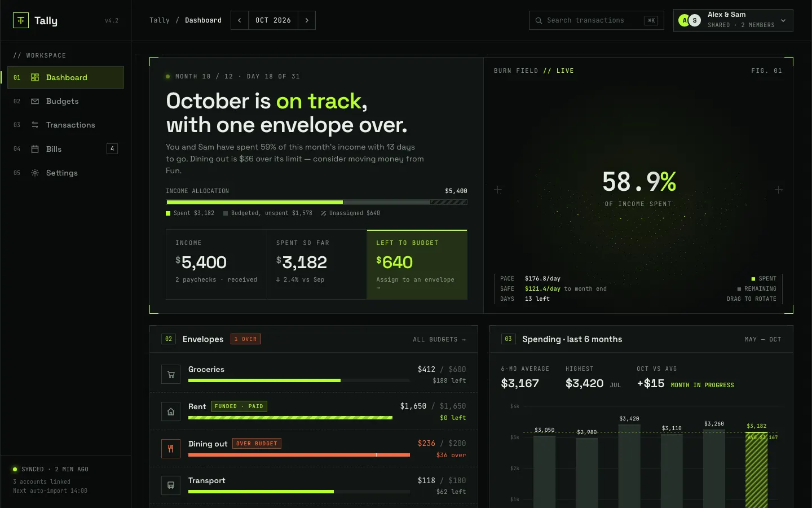Click avatar A in account switcher
The height and width of the screenshot is (508, 812).
tap(685, 20)
